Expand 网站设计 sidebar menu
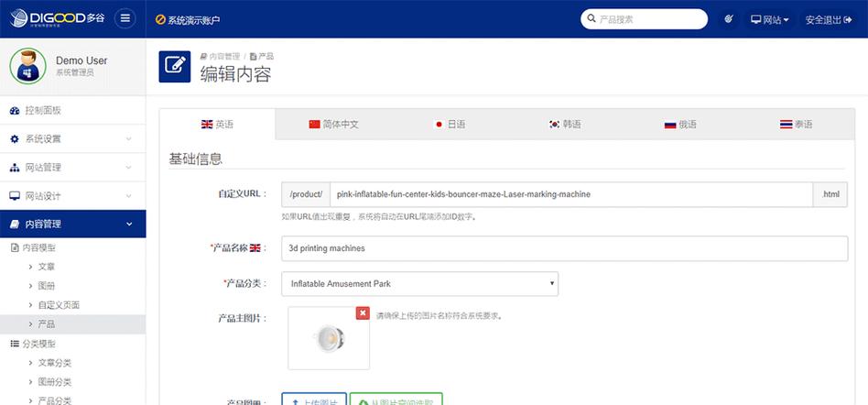Viewport: 868px width, 405px height. coord(73,196)
